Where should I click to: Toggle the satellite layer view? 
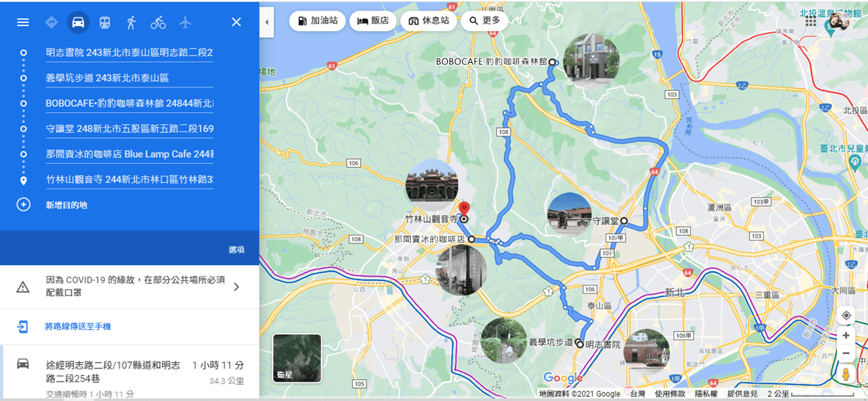point(297,358)
